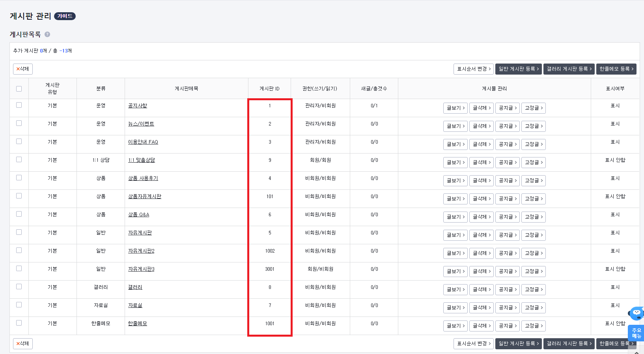Click 공지글 in the 이용안내 FAQ row
The height and width of the screenshot is (354, 644).
(508, 144)
